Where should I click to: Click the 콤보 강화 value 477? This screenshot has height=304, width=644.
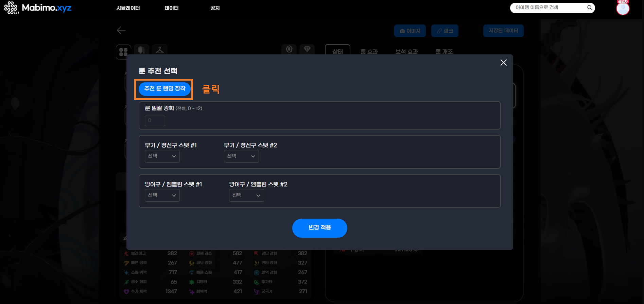(x=238, y=263)
